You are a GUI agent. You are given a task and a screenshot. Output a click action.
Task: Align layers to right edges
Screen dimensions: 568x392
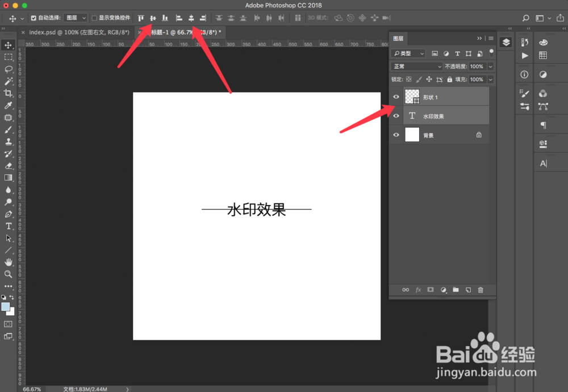[203, 18]
